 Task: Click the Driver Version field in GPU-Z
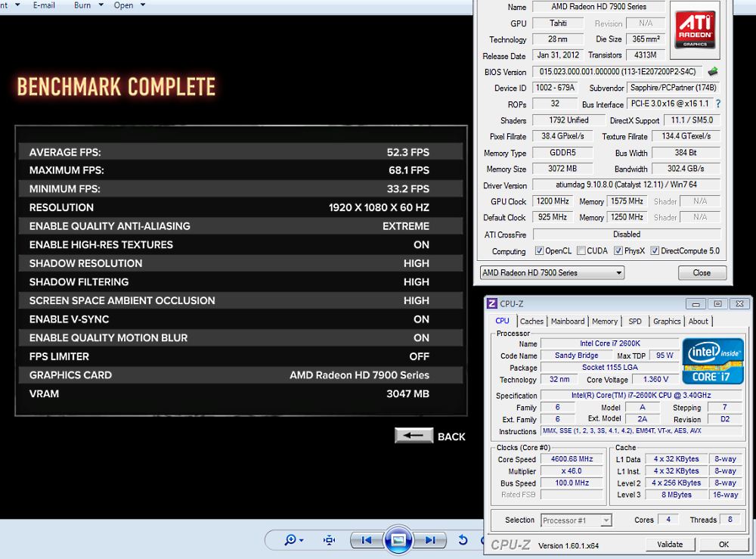pyautogui.click(x=626, y=185)
